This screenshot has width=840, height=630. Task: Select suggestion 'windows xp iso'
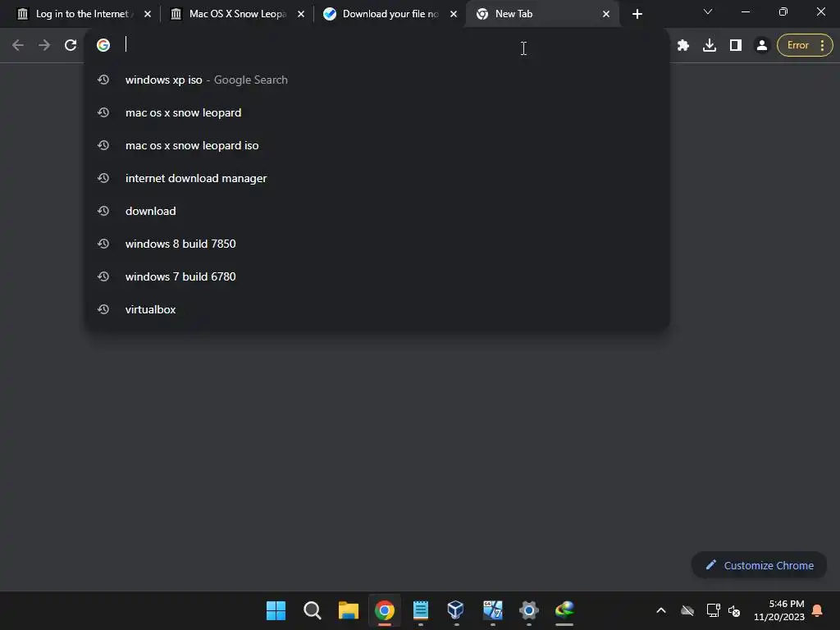point(377,80)
